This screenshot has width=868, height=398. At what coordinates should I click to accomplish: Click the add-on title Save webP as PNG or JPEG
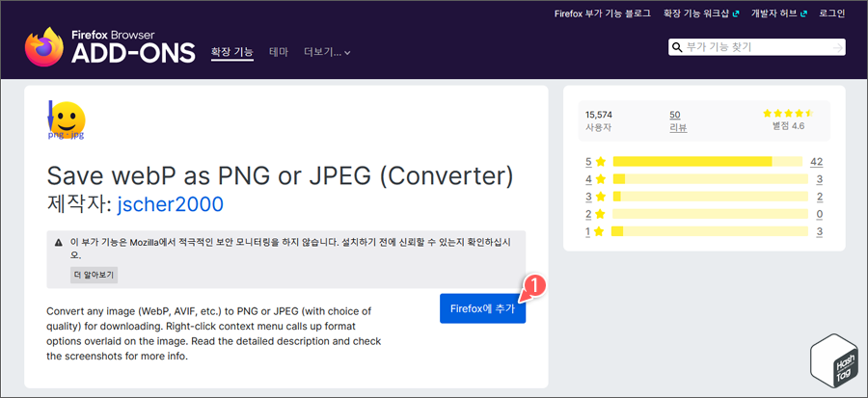click(x=280, y=175)
